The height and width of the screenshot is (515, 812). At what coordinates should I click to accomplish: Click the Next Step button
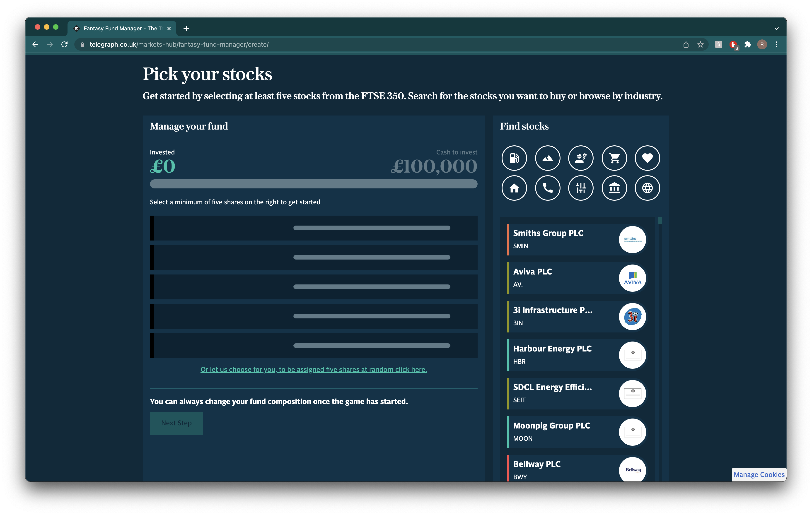point(176,423)
